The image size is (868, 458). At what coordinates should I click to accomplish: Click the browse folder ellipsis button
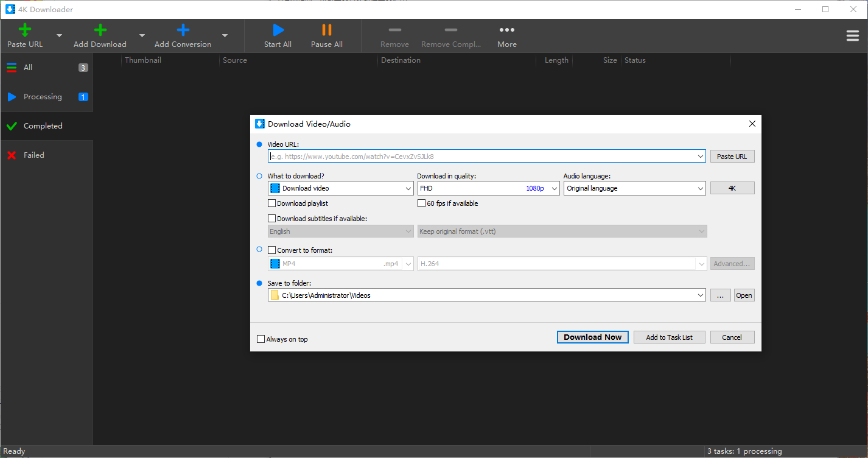(720, 295)
